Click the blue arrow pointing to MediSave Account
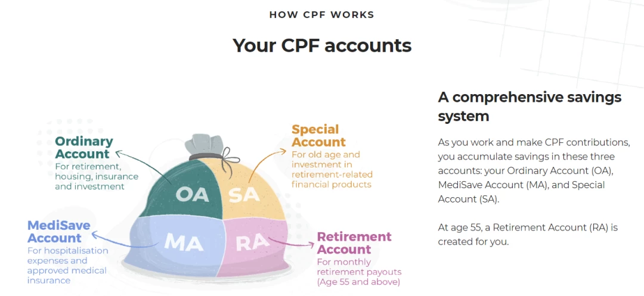Screen dimensions: 644x296 (x=125, y=241)
